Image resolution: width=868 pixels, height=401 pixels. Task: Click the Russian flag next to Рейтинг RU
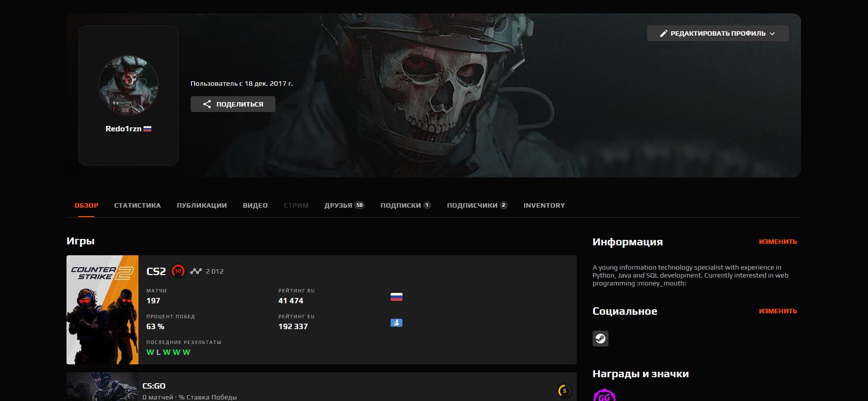pos(396,297)
